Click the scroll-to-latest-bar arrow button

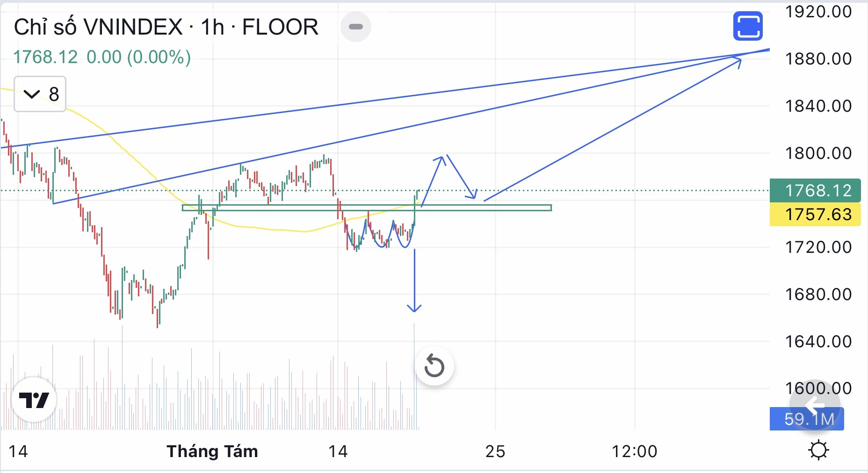click(815, 404)
